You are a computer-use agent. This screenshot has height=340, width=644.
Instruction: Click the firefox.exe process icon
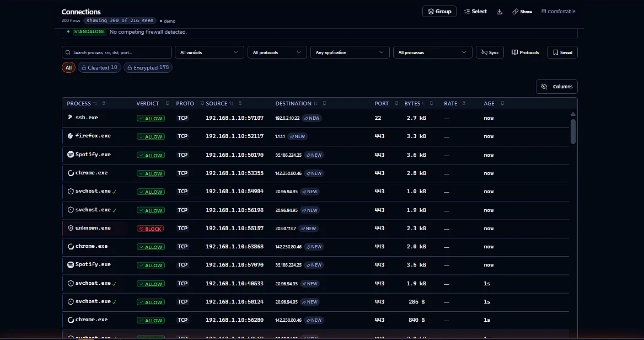click(70, 136)
